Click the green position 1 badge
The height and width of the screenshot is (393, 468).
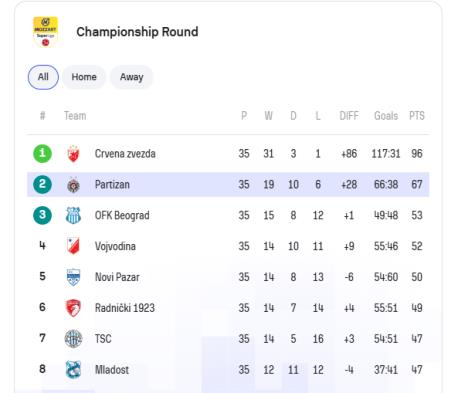(42, 153)
